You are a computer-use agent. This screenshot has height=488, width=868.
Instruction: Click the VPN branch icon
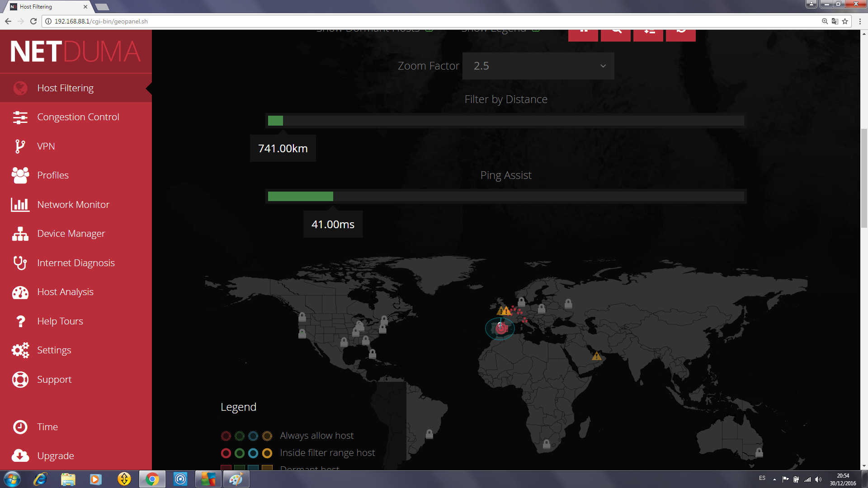pyautogui.click(x=20, y=146)
